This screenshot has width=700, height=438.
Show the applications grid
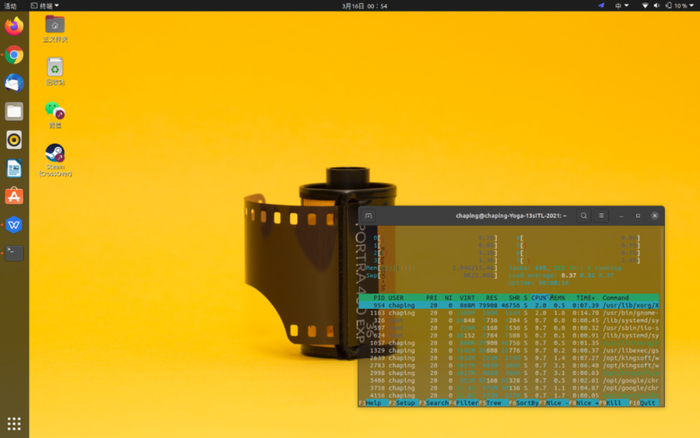(x=14, y=424)
